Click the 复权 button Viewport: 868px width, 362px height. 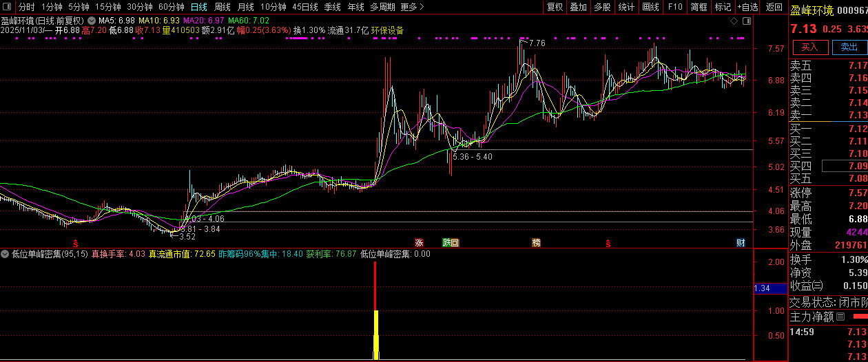555,7
